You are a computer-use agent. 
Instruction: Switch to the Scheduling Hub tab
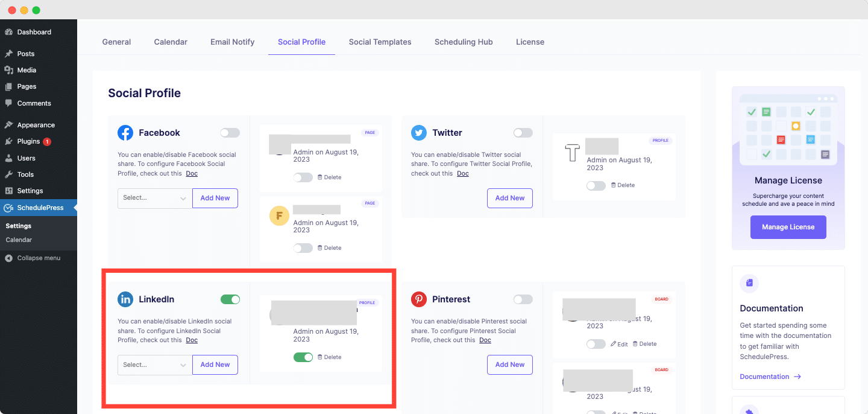coord(464,42)
